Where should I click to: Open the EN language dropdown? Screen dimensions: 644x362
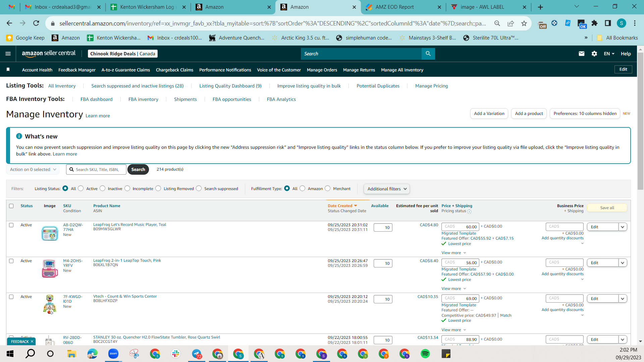(x=609, y=54)
